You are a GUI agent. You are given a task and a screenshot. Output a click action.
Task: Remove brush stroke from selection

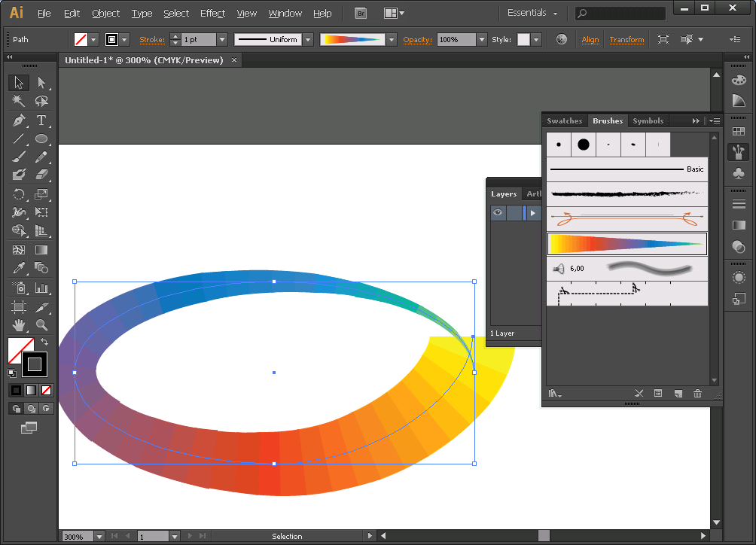point(639,394)
